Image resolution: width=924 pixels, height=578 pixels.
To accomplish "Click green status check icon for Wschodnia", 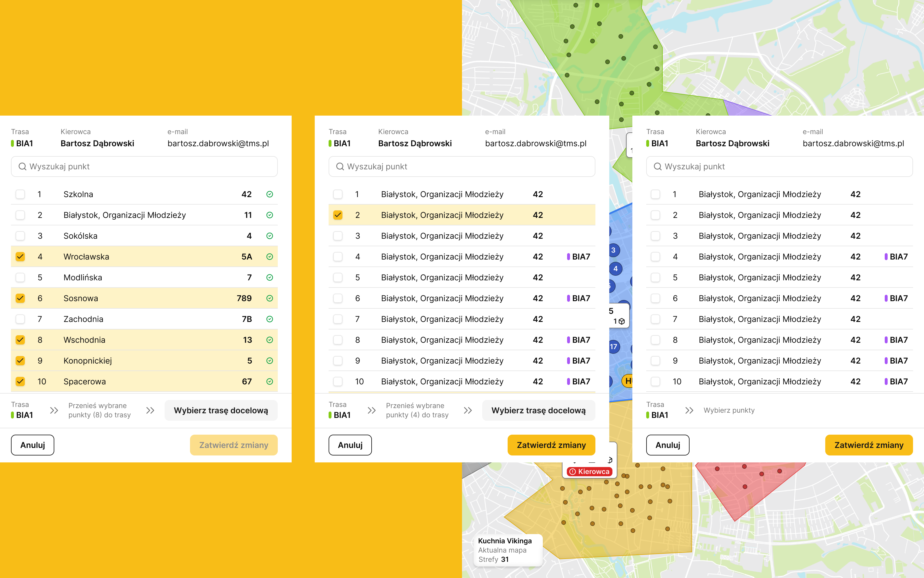I will (270, 340).
